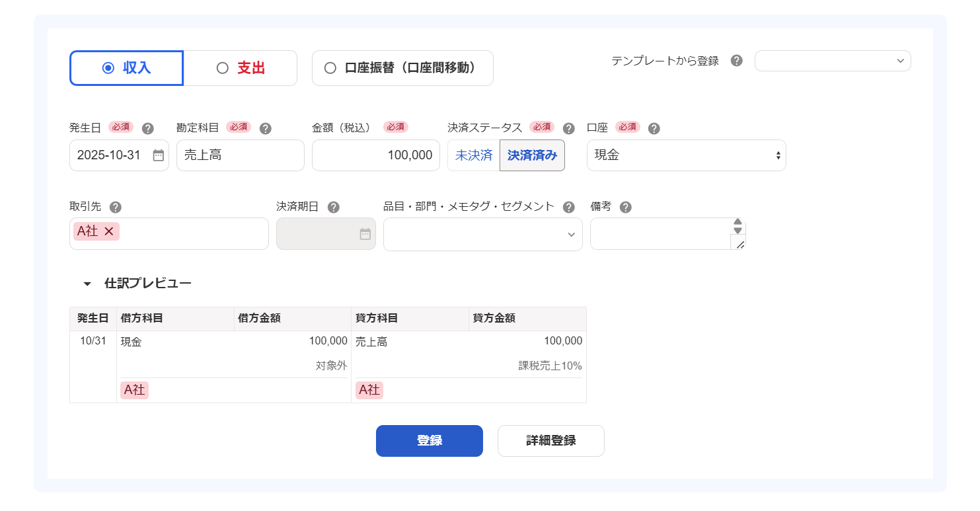Open help icon next to 口座
The width and height of the screenshot is (980, 511).
coord(654,128)
